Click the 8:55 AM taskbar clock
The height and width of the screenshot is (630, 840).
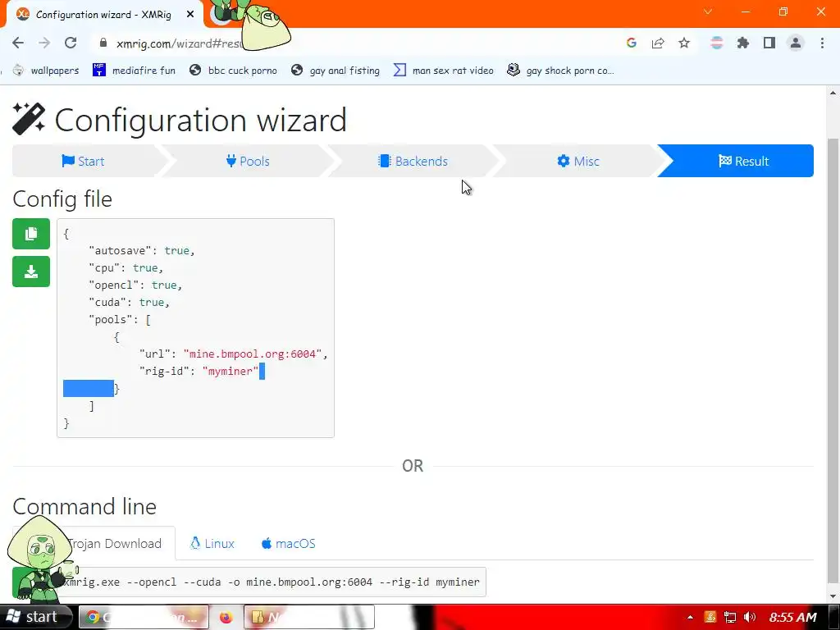tap(793, 617)
